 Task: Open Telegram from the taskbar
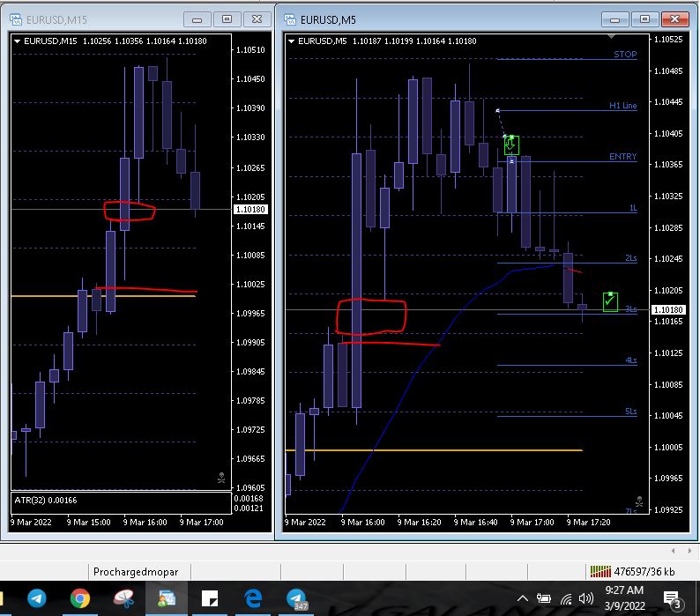coord(37,598)
